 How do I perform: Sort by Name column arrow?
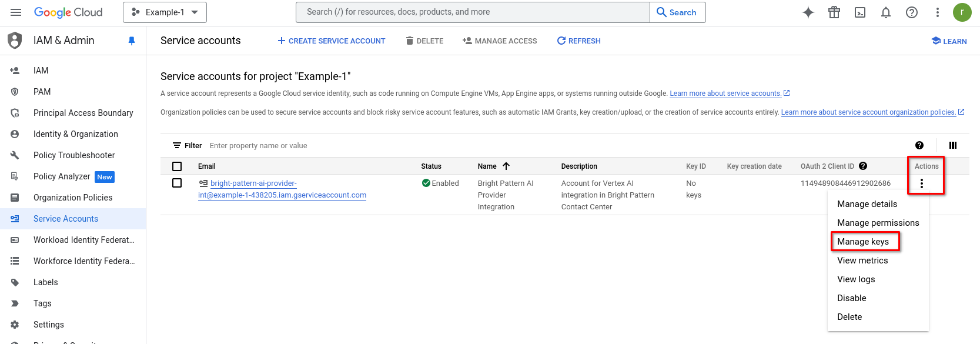coord(506,166)
